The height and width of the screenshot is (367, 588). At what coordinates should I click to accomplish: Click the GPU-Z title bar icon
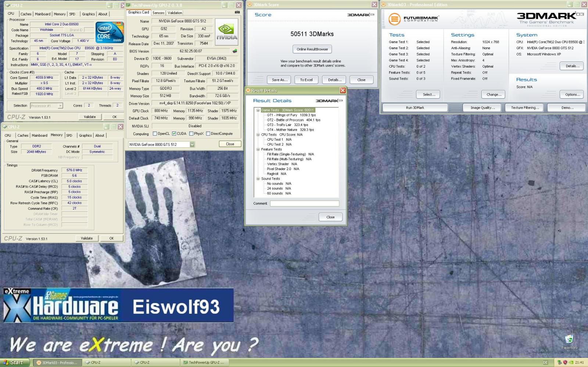click(129, 5)
